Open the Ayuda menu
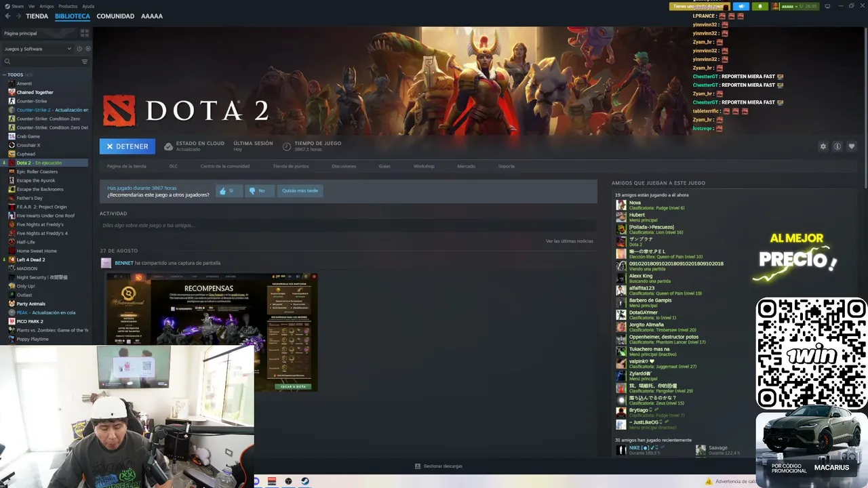The height and width of the screenshot is (488, 868). click(x=88, y=6)
